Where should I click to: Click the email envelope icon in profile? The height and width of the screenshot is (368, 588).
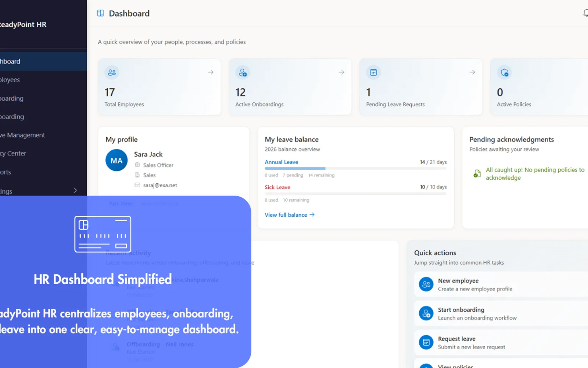click(x=137, y=185)
